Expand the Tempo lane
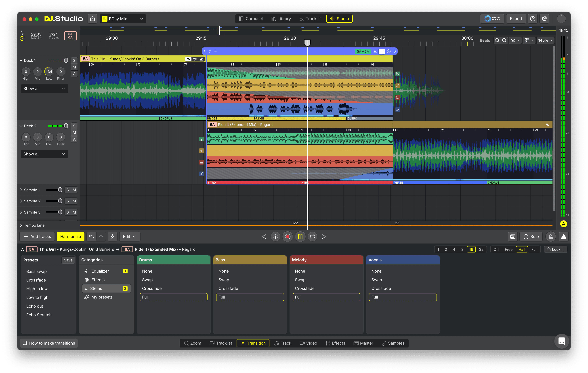The height and width of the screenshot is (373, 588). 21,225
